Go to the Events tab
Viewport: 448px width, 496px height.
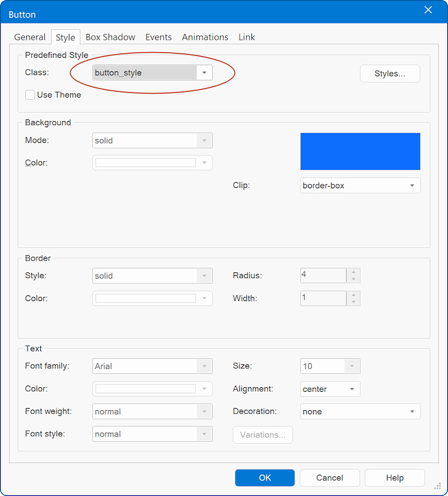(x=158, y=37)
